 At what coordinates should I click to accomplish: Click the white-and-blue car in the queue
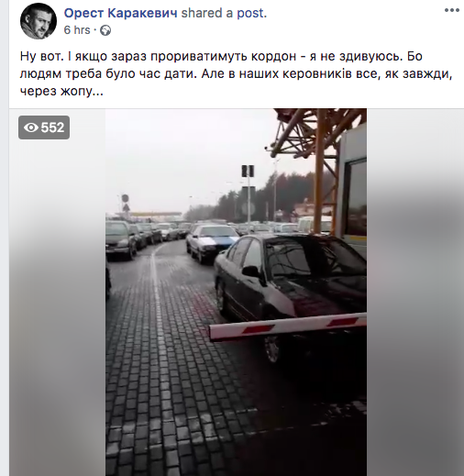point(212,243)
